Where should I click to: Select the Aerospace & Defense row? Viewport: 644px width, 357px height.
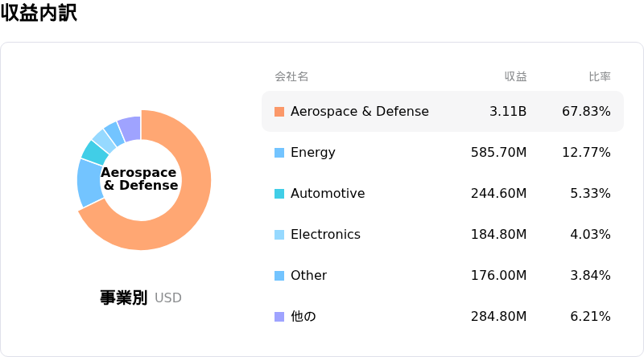click(x=443, y=112)
